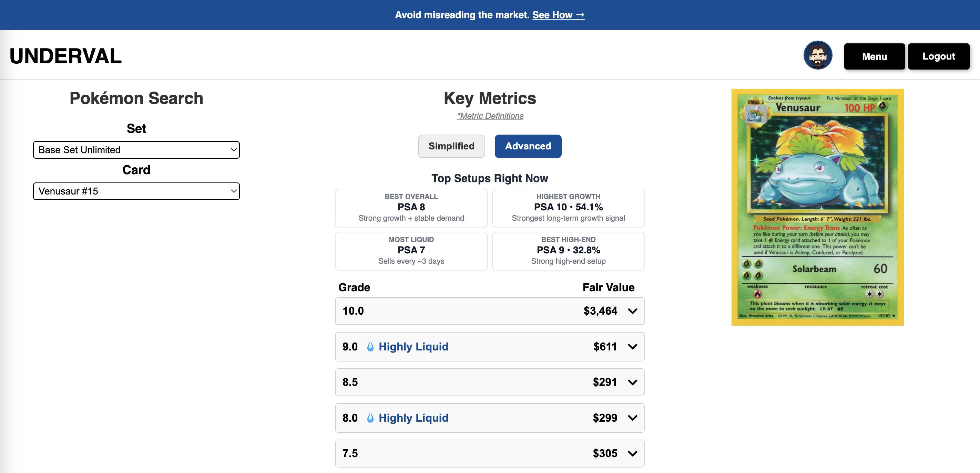The image size is (980, 473).
Task: Click the Fair Value column header
Action: (x=608, y=287)
